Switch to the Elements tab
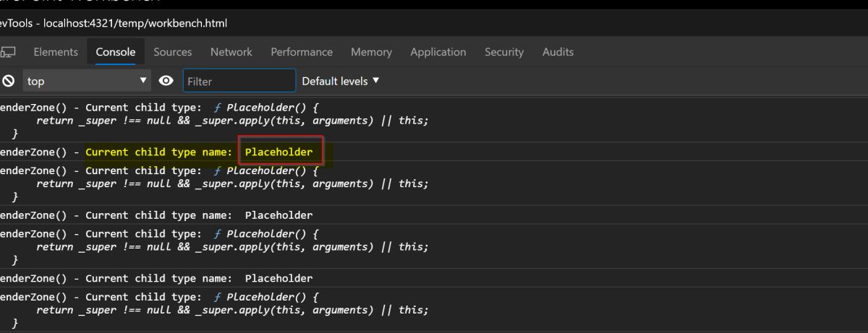This screenshot has width=868, height=333. click(x=56, y=52)
